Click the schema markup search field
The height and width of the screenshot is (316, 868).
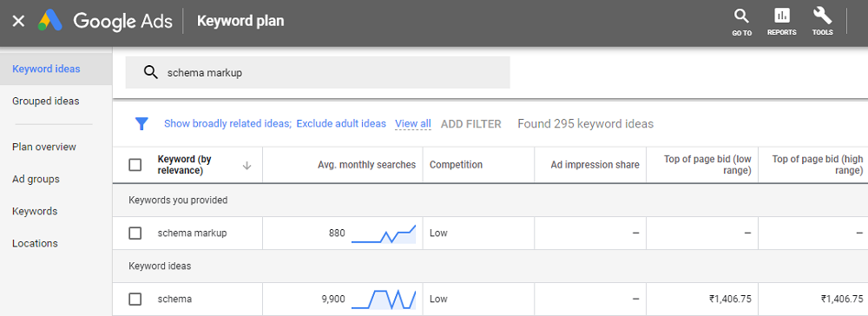[x=318, y=73]
